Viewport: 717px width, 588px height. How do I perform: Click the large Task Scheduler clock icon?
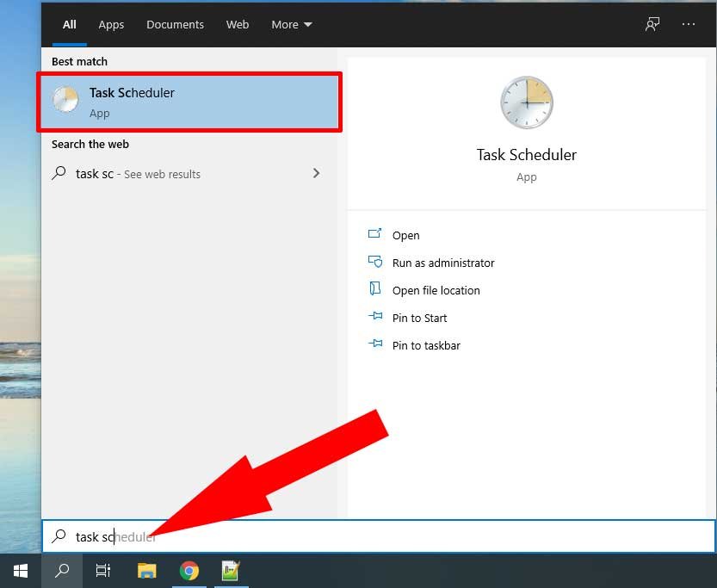click(527, 102)
